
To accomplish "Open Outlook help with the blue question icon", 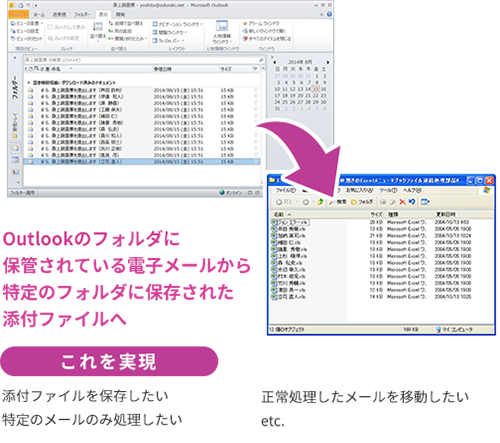I will click(329, 14).
